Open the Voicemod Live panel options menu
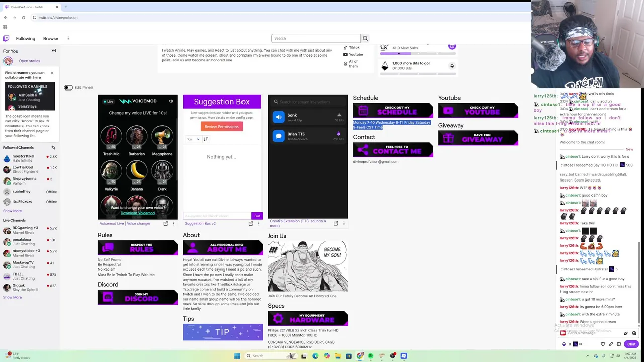Image resolution: width=644 pixels, height=362 pixels. 174,224
